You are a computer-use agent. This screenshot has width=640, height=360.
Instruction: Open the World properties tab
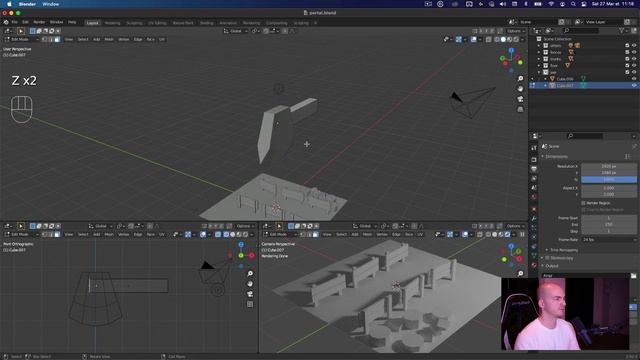point(534,197)
